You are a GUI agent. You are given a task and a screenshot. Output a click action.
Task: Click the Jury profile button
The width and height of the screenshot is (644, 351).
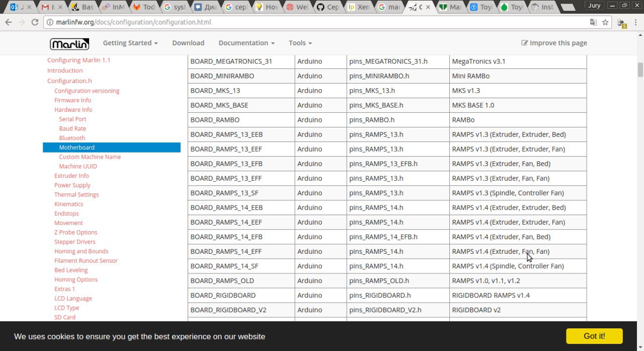point(595,6)
